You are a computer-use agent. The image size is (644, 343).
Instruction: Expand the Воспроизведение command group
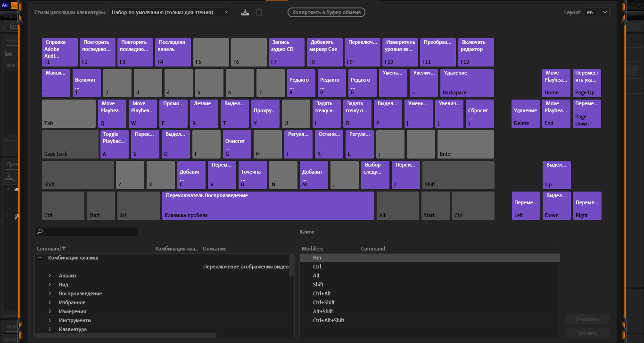[x=50, y=293]
